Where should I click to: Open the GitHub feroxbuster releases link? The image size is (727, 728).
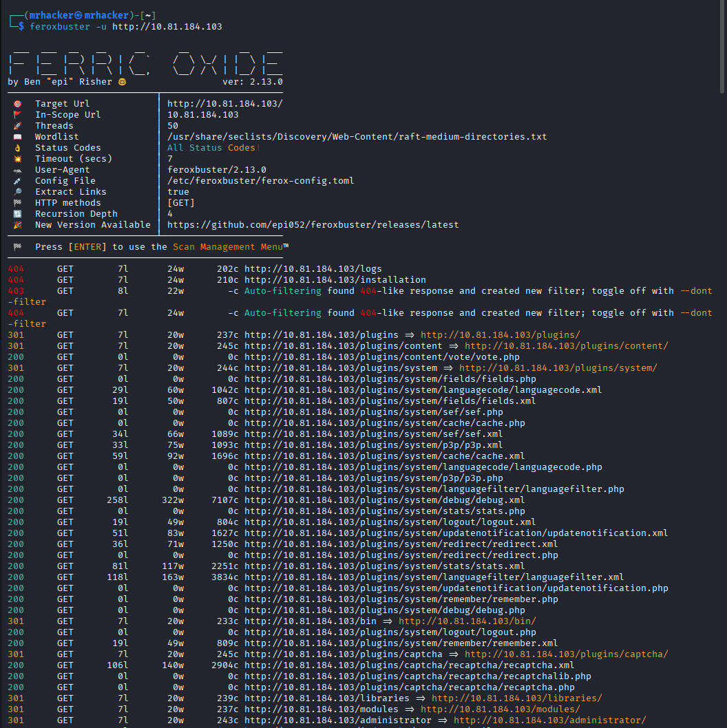pyautogui.click(x=313, y=225)
